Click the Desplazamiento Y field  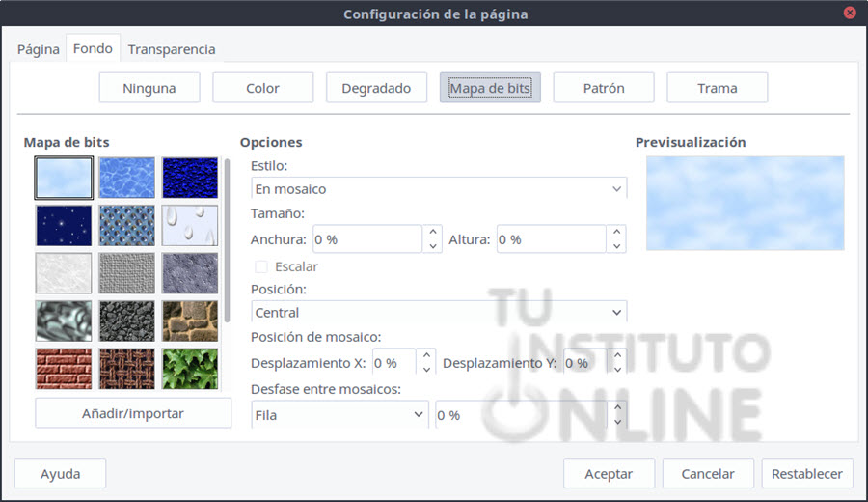(585, 363)
